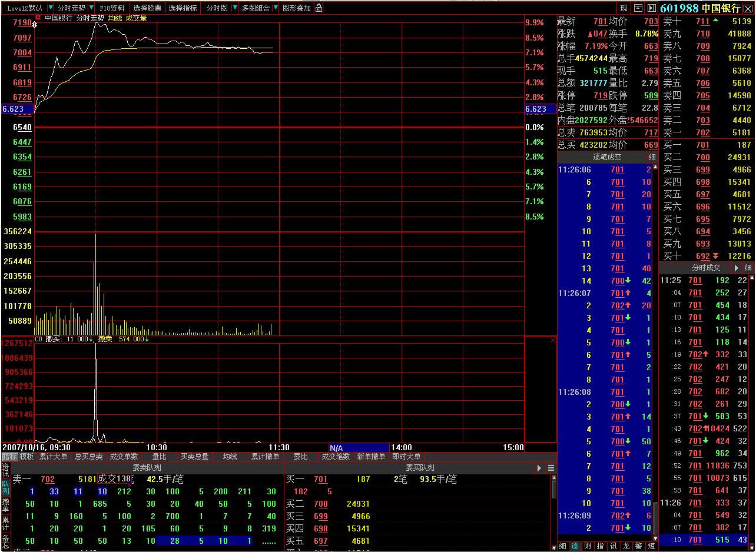The height and width of the screenshot is (552, 756).
Task: Select the 指 tab at bottom right
Action: click(x=600, y=546)
